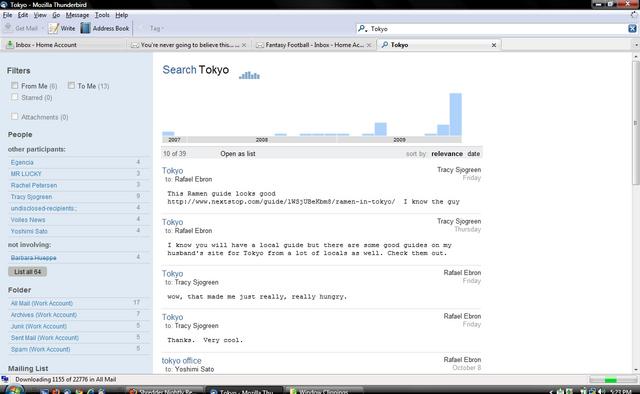Toggle the Starred filter checkbox
Viewport: 640px width, 394px height.
pyautogui.click(x=15, y=97)
